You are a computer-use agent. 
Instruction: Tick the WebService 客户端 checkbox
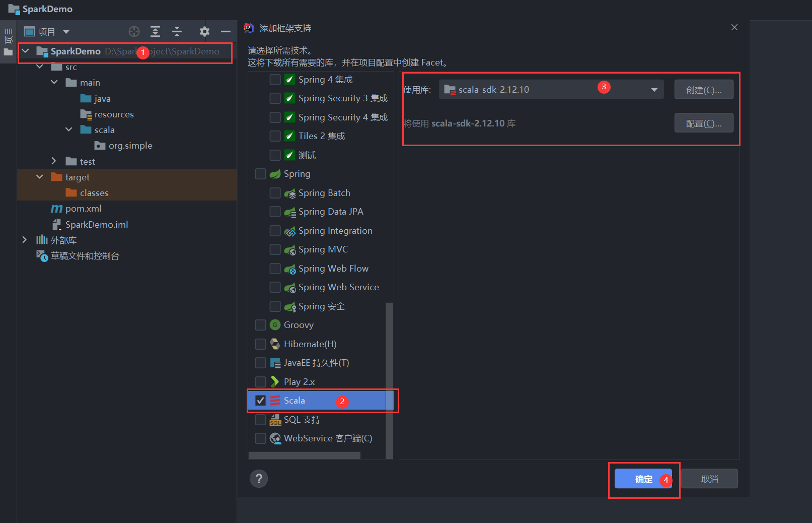click(x=260, y=438)
